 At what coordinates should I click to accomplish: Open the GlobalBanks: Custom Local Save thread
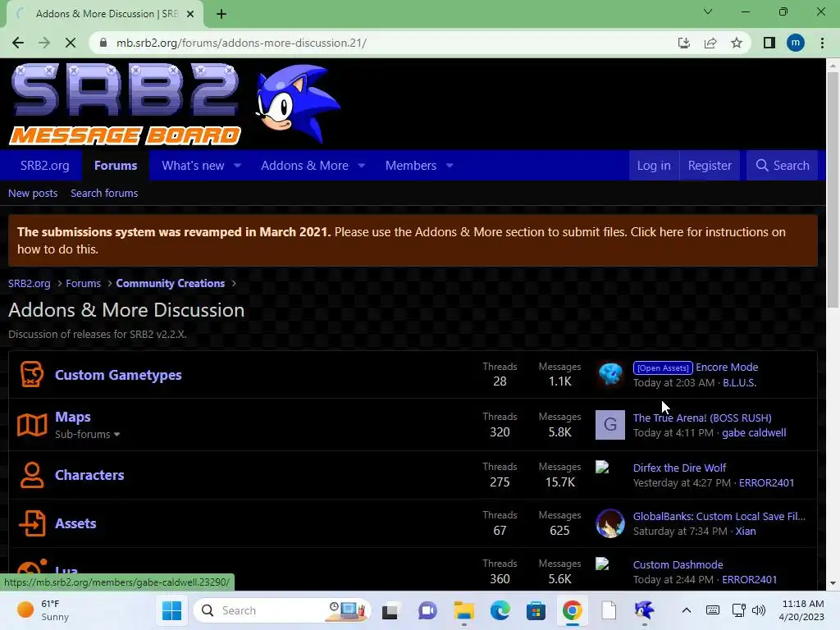(719, 517)
